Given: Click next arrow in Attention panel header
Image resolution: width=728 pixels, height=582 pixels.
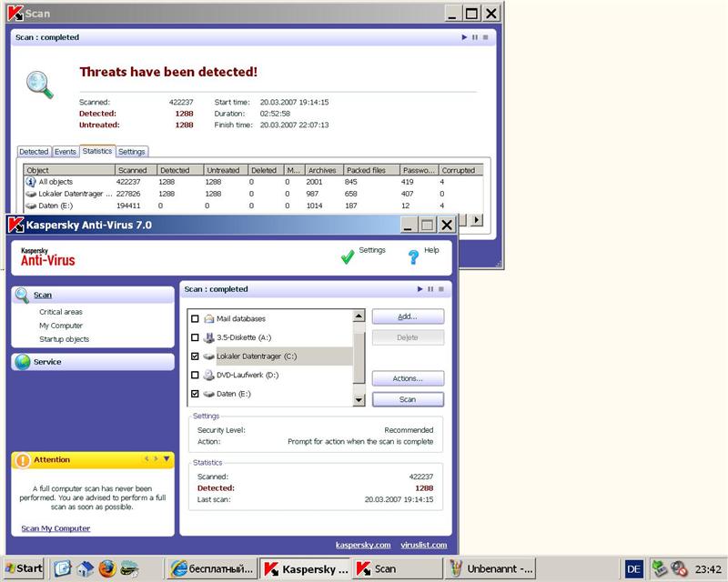Looking at the screenshot, I should click(156, 459).
